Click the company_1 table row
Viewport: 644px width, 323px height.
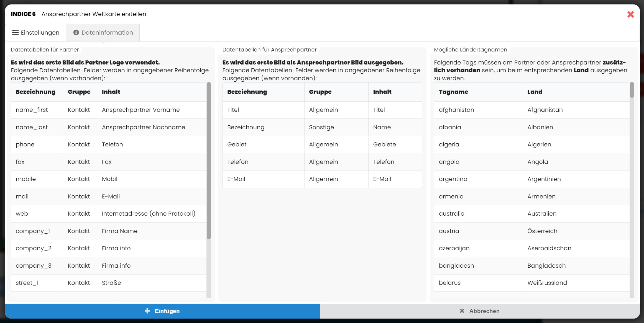pos(33,231)
